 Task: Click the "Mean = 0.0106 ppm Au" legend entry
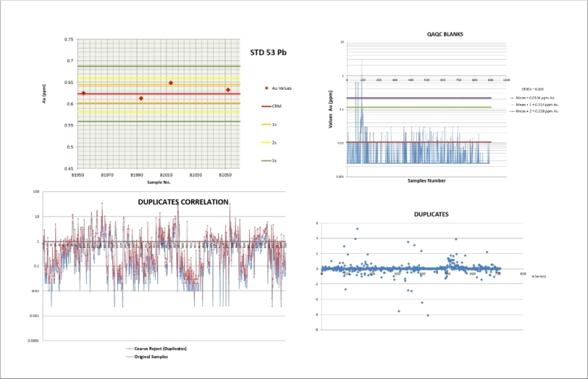pyautogui.click(x=531, y=98)
